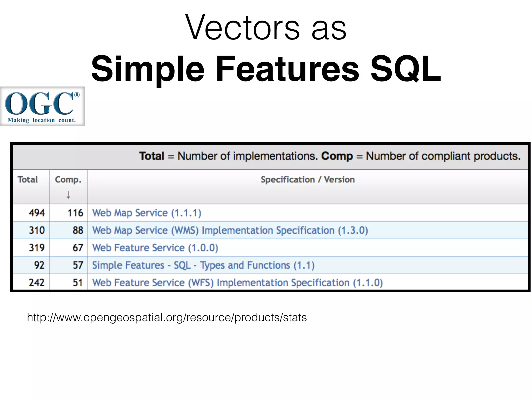Image resolution: width=532 pixels, height=399 pixels.
Task: Open Simple Features - SQL - Types and Functions link
Action: [203, 265]
